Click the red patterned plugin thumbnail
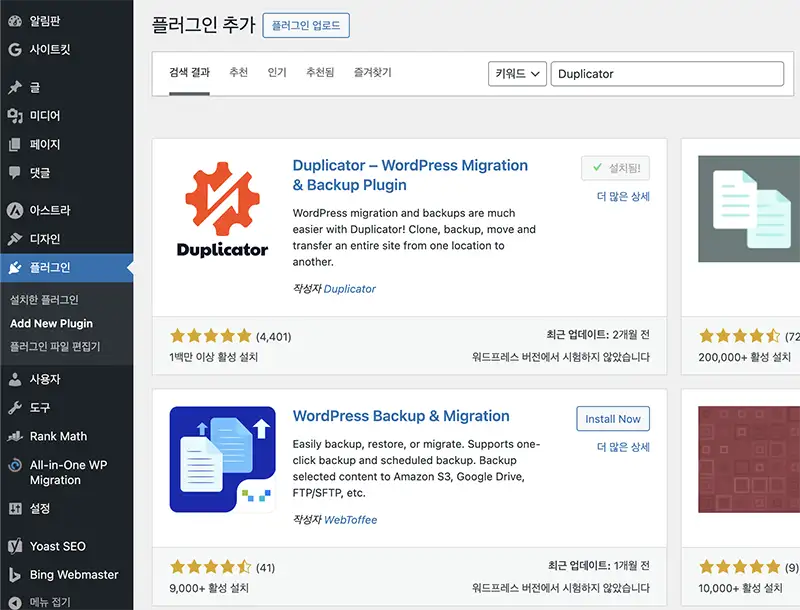The width and height of the screenshot is (800, 610). point(749,460)
